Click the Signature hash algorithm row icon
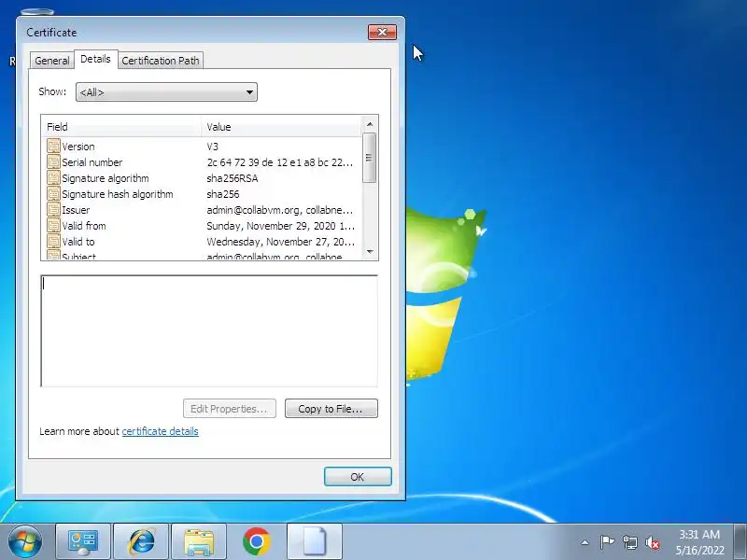The image size is (747, 560). pyautogui.click(x=54, y=194)
